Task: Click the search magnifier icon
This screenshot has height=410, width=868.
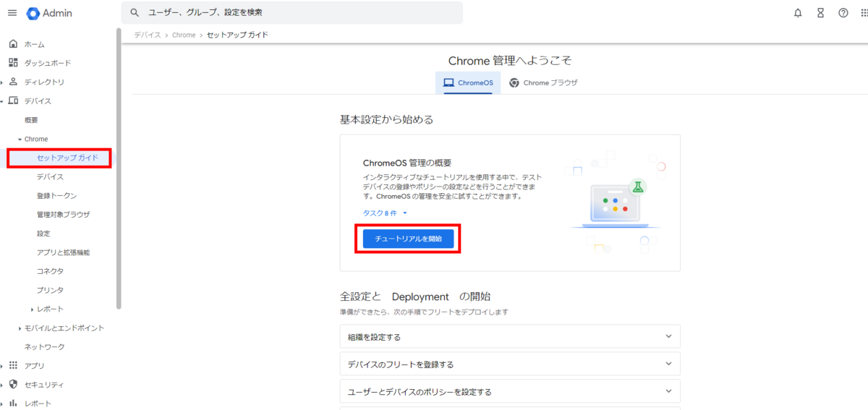Action: pyautogui.click(x=135, y=13)
